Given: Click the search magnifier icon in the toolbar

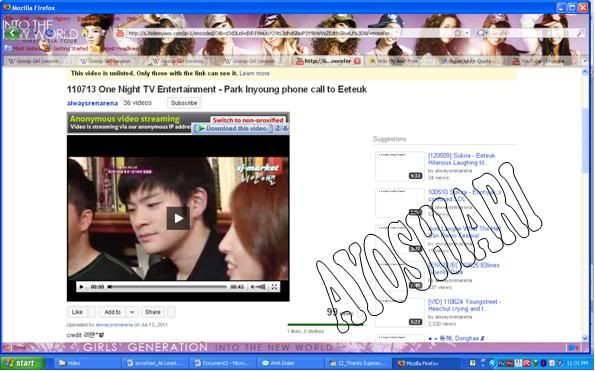Looking at the screenshot, I should click(x=581, y=33).
